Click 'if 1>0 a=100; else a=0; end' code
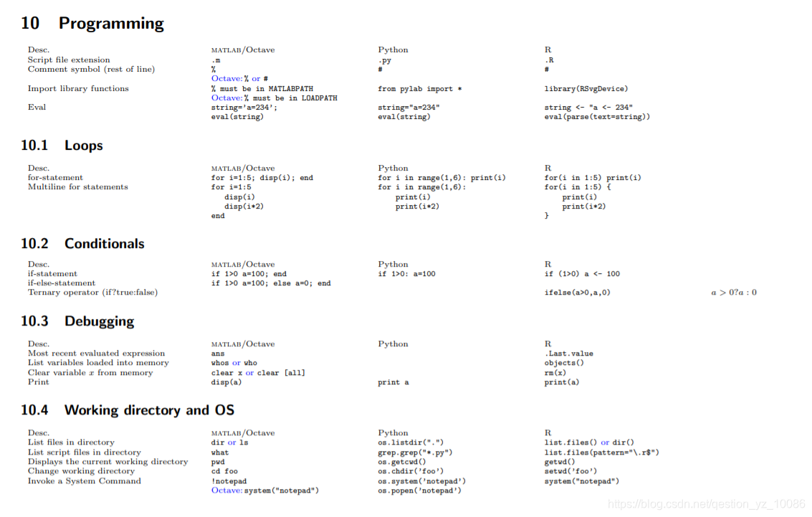 [x=271, y=283]
